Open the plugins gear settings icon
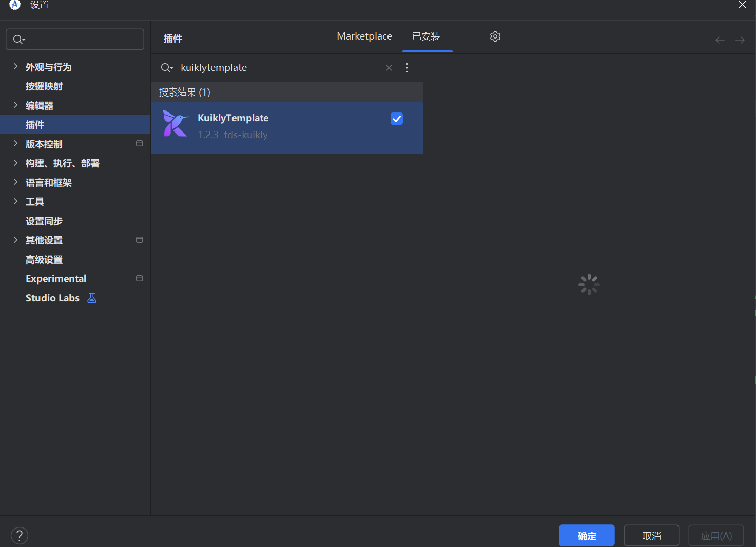Screen dimensions: 756x547 tap(495, 36)
